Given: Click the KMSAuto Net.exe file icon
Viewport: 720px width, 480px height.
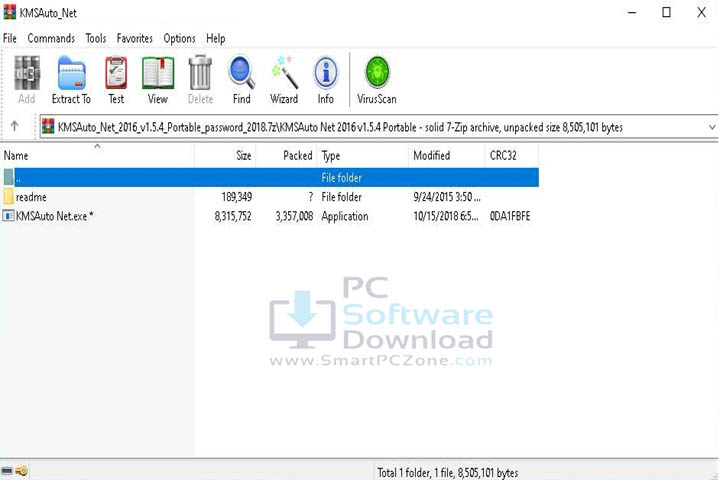Looking at the screenshot, I should click(8, 215).
